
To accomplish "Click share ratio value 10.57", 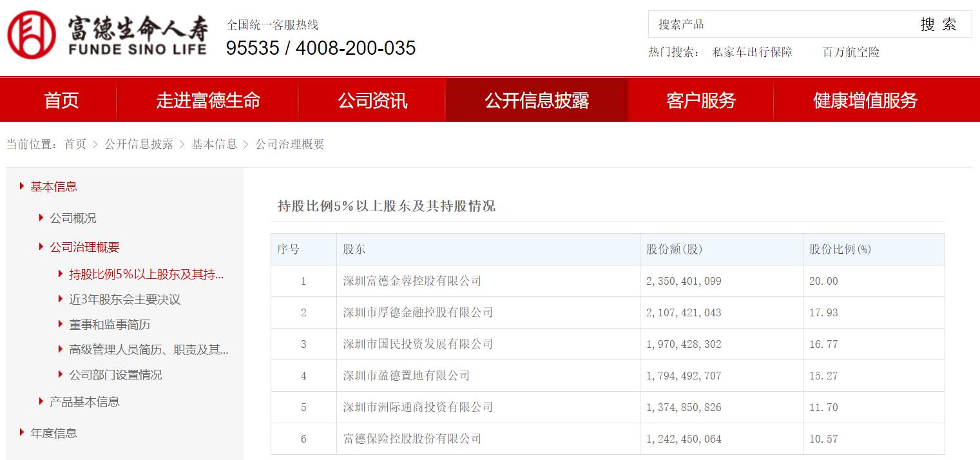I will coord(823,439).
